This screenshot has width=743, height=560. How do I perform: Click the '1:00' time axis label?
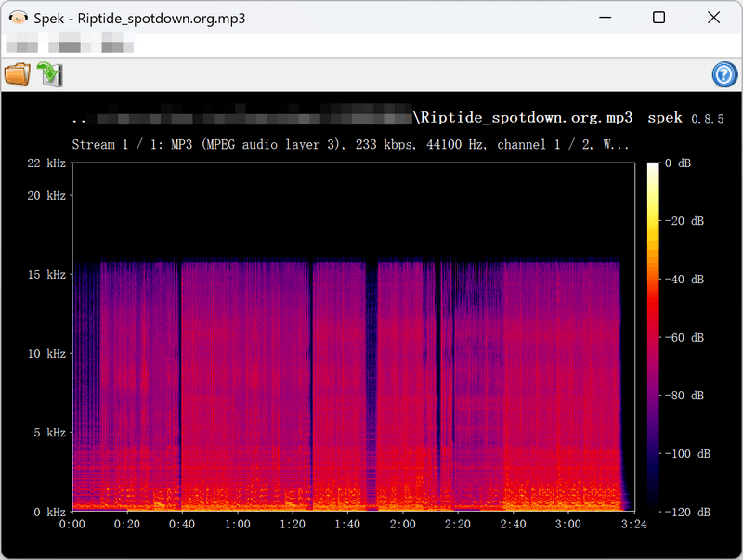click(238, 525)
